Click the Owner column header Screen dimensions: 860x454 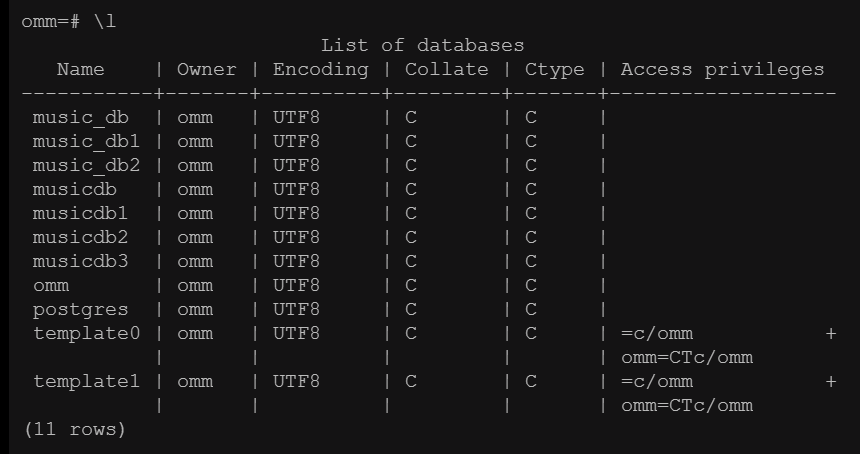tap(207, 70)
